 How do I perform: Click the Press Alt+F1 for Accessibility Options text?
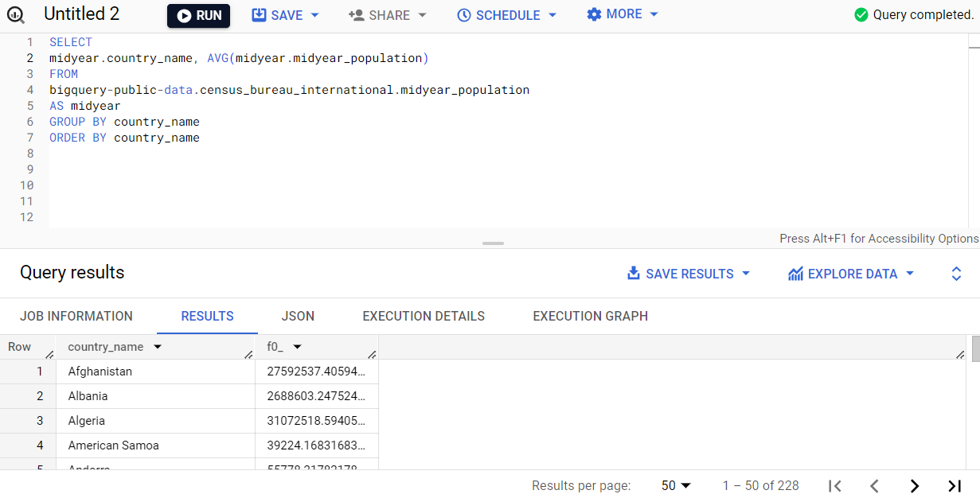pos(879,239)
